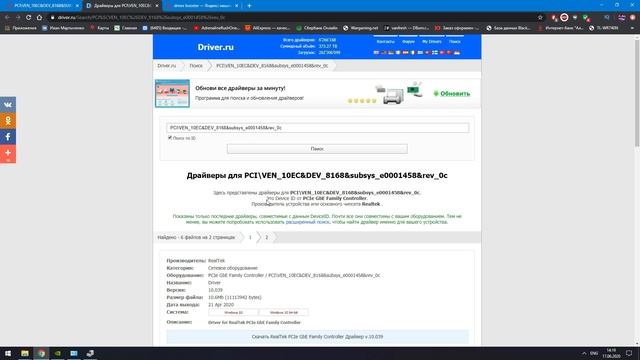This screenshot has height=360, width=640.
Task: Open AliExpress bookmark
Action: point(267,28)
